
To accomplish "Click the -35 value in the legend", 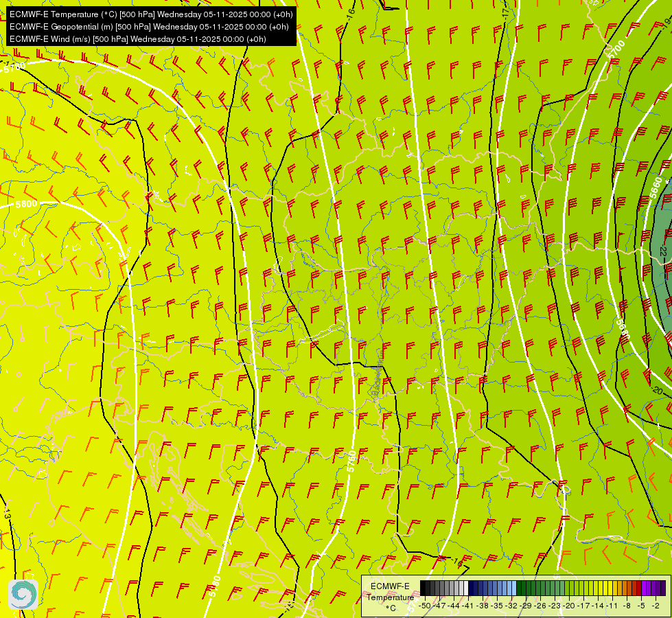I will (x=497, y=606).
